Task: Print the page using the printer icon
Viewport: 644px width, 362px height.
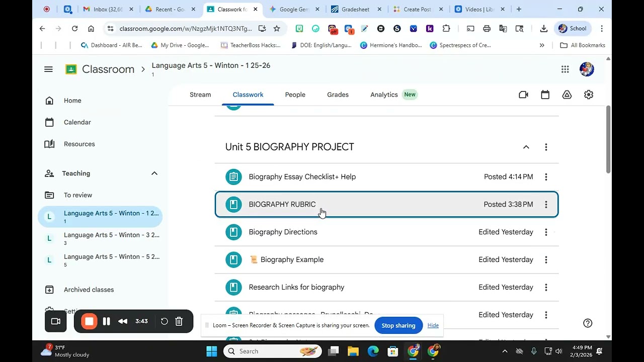Action: 487,29
